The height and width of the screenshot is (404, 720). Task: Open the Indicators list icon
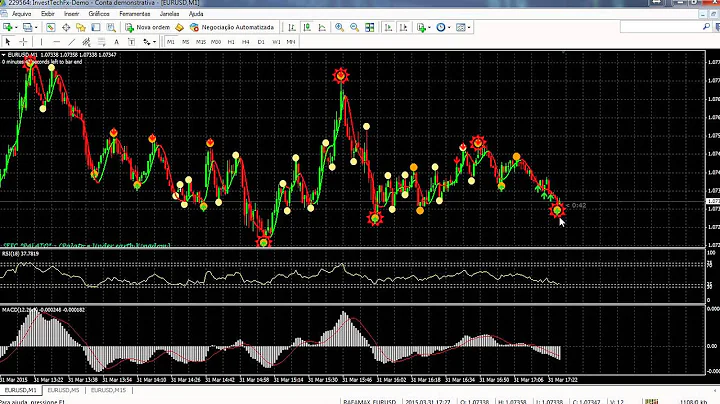[x=421, y=28]
